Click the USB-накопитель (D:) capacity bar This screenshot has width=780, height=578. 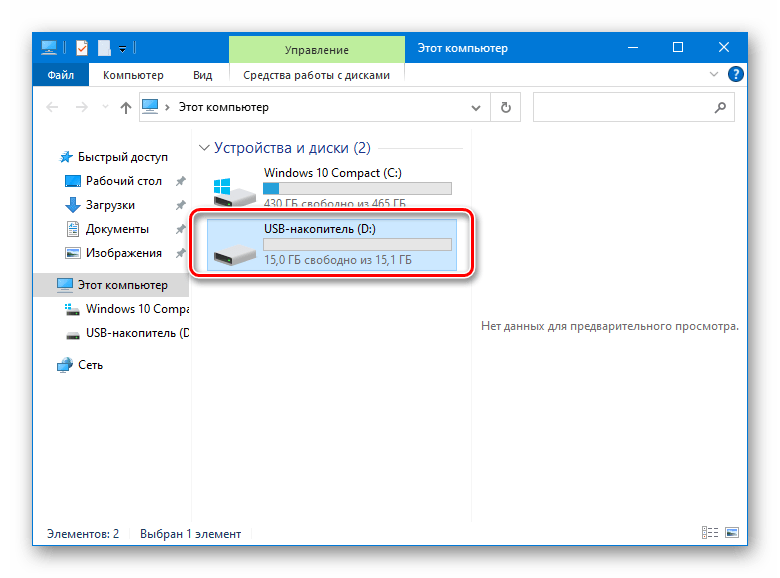click(356, 245)
